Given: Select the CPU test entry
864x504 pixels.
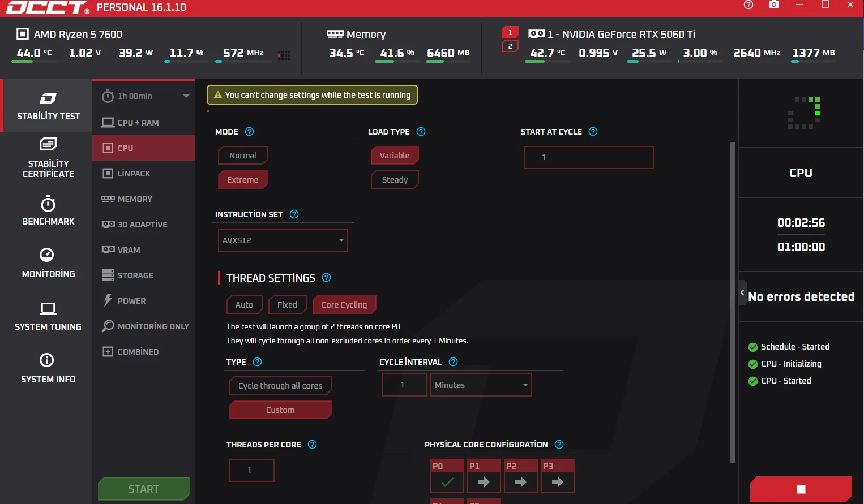Looking at the screenshot, I should click(x=144, y=148).
